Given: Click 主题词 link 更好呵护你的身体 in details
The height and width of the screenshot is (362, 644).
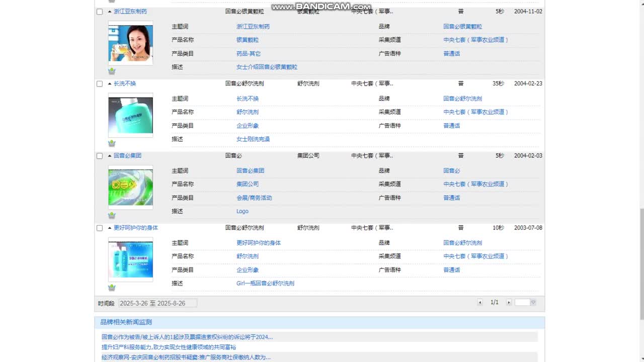Looking at the screenshot, I should [259, 243].
